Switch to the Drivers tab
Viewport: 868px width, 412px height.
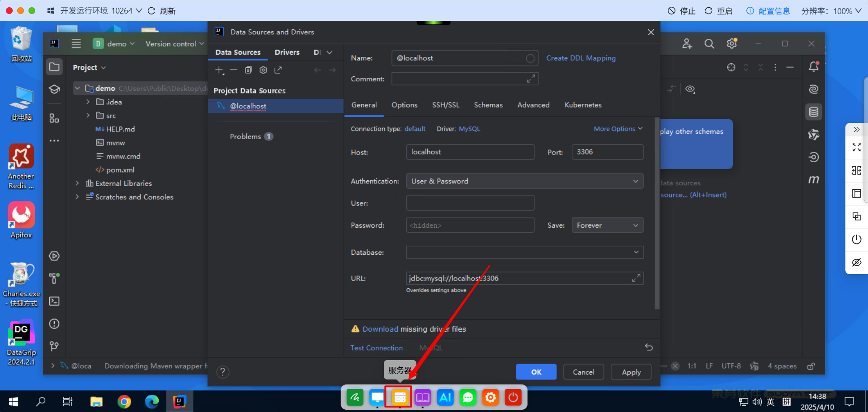tap(287, 52)
